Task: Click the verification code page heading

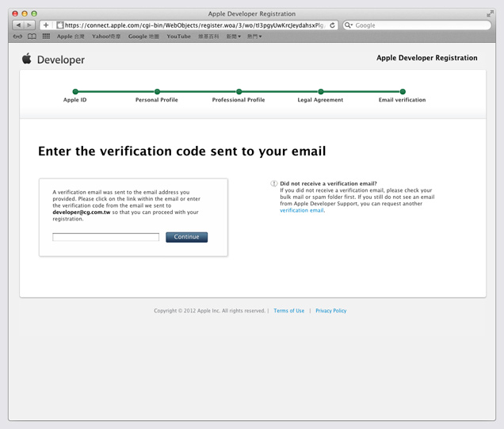Action: pos(182,151)
